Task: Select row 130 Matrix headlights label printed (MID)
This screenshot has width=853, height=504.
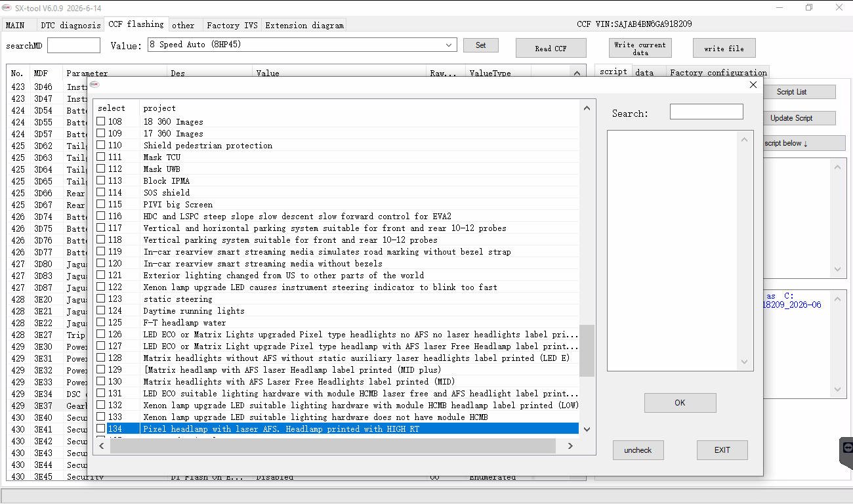Action: coord(337,381)
